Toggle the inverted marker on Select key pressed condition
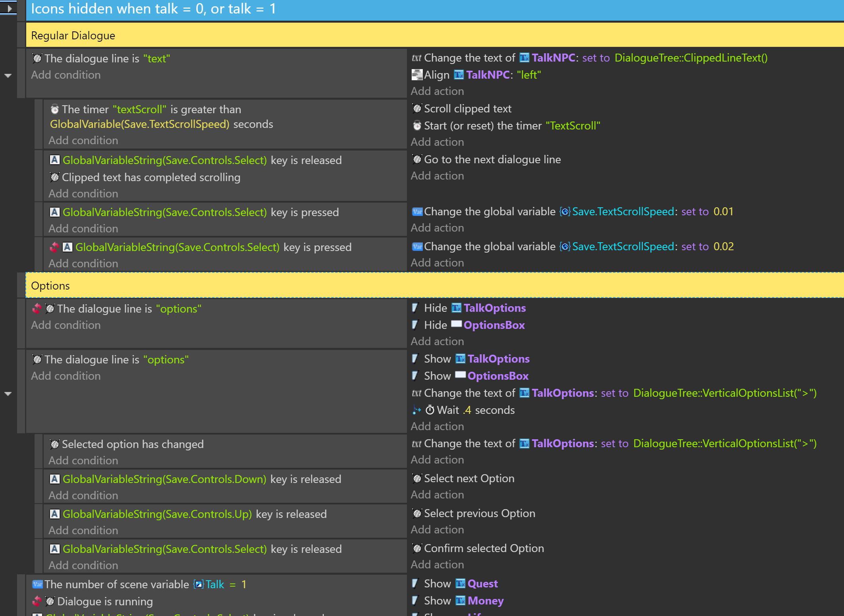The height and width of the screenshot is (616, 844). (x=54, y=247)
